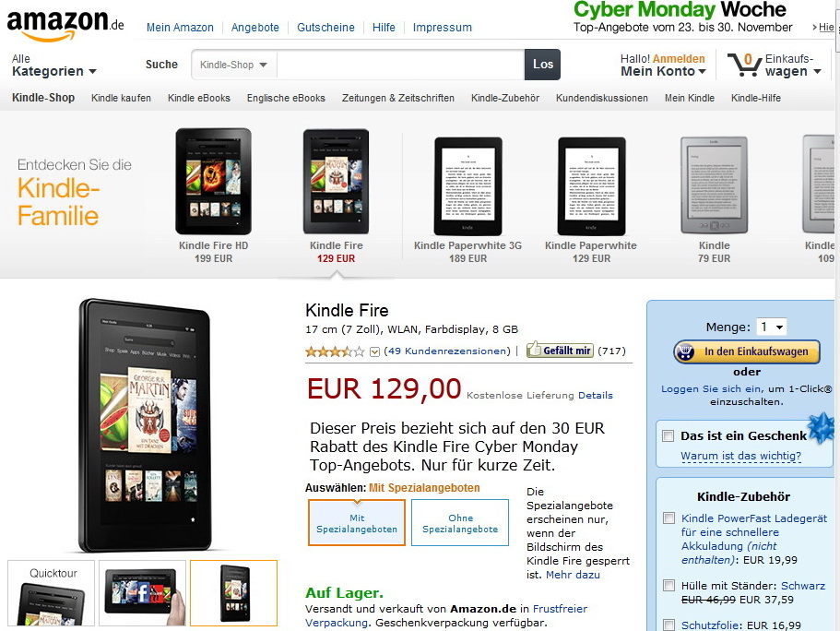Expand the Alle Kategorien menu
The width and height of the screenshot is (840, 631).
point(54,65)
